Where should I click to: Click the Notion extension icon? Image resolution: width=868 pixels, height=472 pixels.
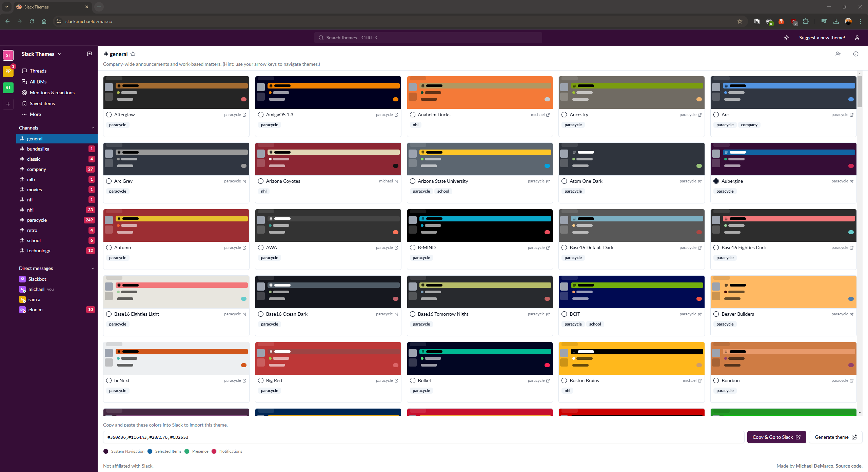click(757, 21)
